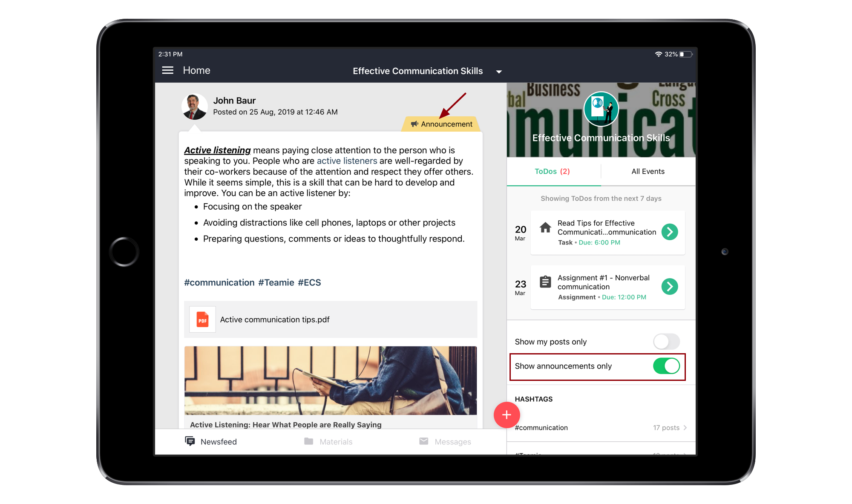Click the task home icon
The image size is (852, 504).
coord(545,228)
